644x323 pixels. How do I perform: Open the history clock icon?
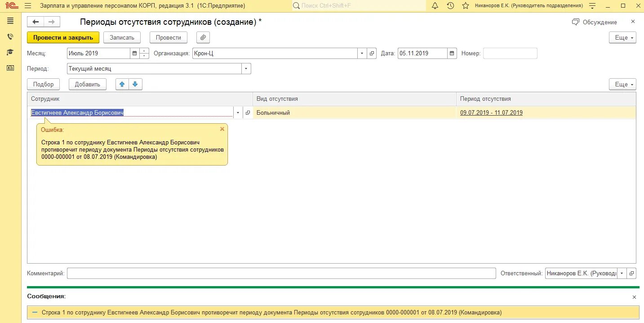tap(450, 6)
